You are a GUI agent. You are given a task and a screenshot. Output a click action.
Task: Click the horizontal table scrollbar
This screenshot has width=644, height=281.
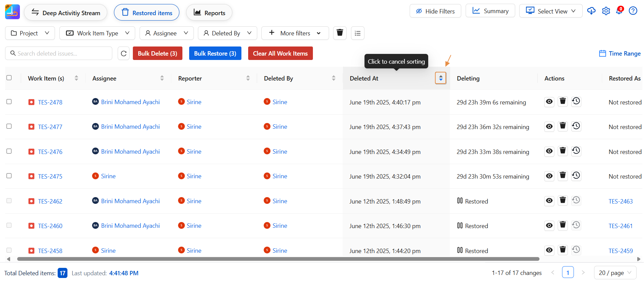pyautogui.click(x=278, y=259)
